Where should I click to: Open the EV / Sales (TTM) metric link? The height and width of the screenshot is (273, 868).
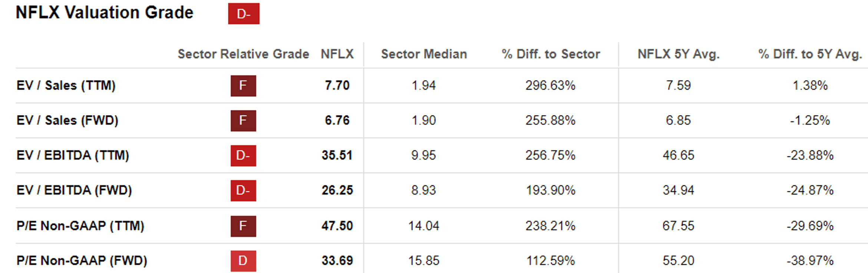point(66,86)
